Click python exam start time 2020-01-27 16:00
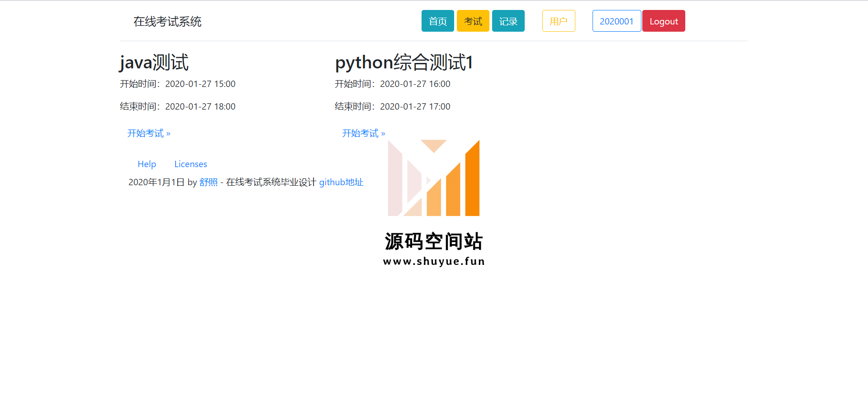The height and width of the screenshot is (408, 868). 415,84
